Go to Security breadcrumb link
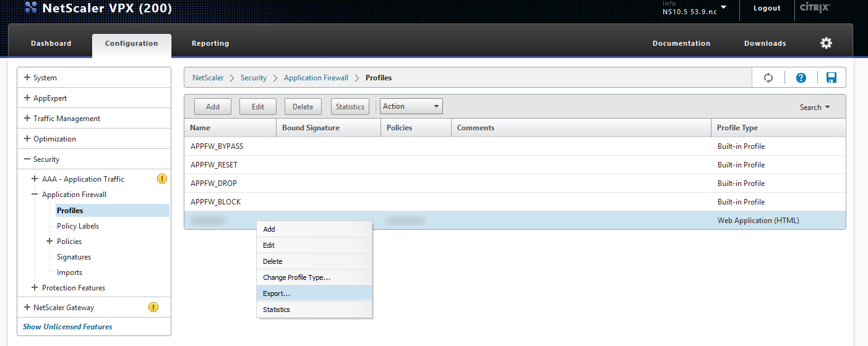This screenshot has height=346, width=868. click(254, 78)
